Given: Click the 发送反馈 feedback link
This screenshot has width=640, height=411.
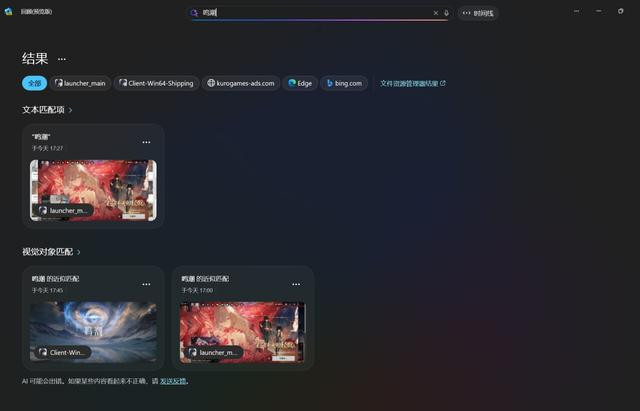Looking at the screenshot, I should 173,381.
